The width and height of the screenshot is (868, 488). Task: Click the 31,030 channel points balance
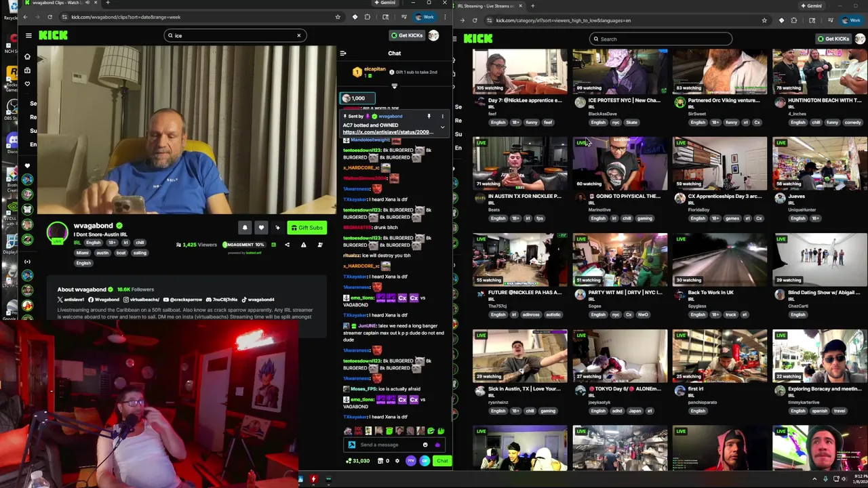tap(358, 461)
